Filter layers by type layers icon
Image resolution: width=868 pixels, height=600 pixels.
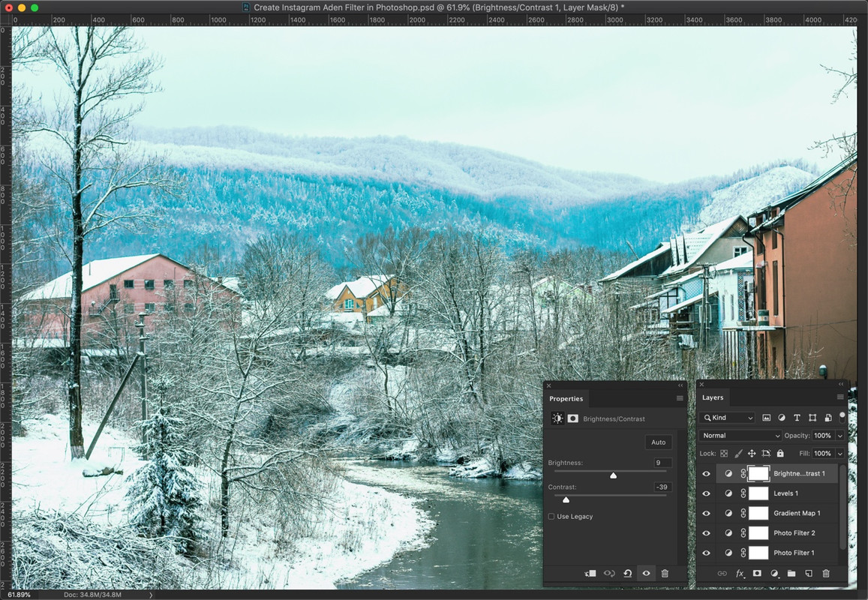coord(797,418)
